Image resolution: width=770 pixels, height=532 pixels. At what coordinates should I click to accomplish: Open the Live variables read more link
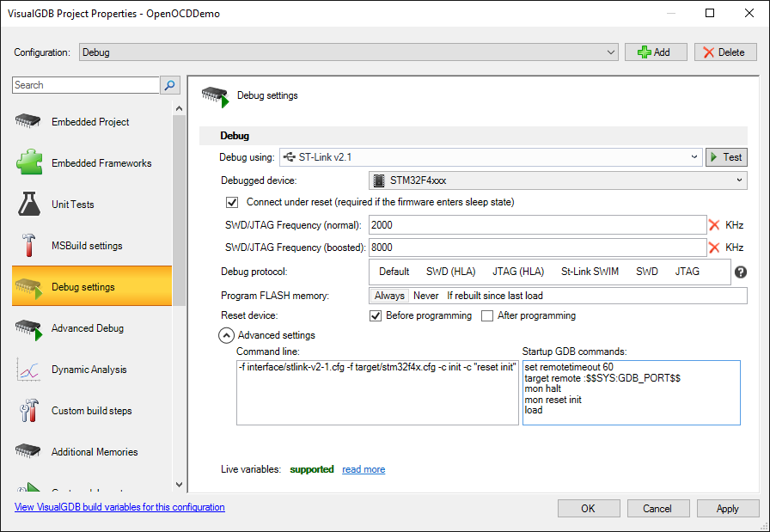[364, 469]
